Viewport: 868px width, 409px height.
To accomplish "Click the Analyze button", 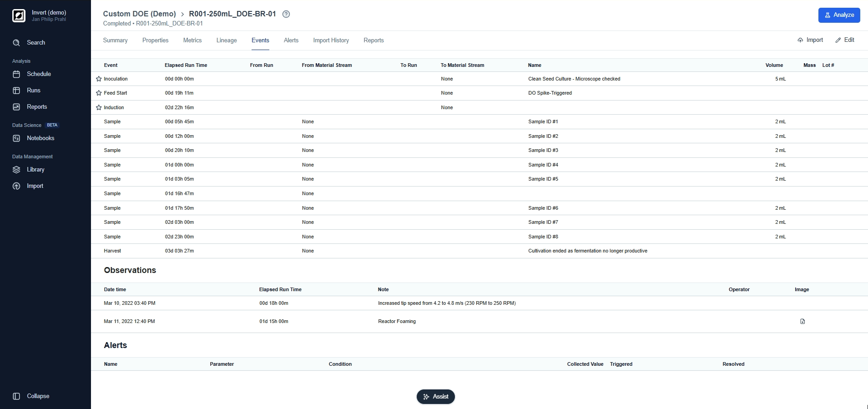I will click(x=839, y=15).
